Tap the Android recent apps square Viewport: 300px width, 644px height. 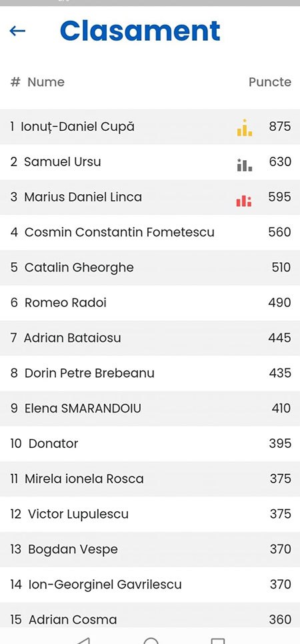click(217, 641)
